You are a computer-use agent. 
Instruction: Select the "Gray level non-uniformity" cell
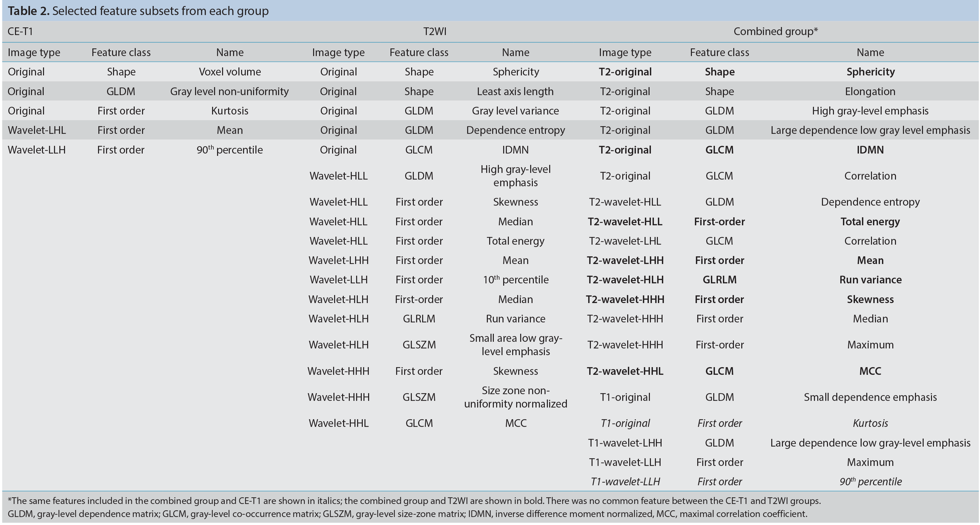coord(229,91)
